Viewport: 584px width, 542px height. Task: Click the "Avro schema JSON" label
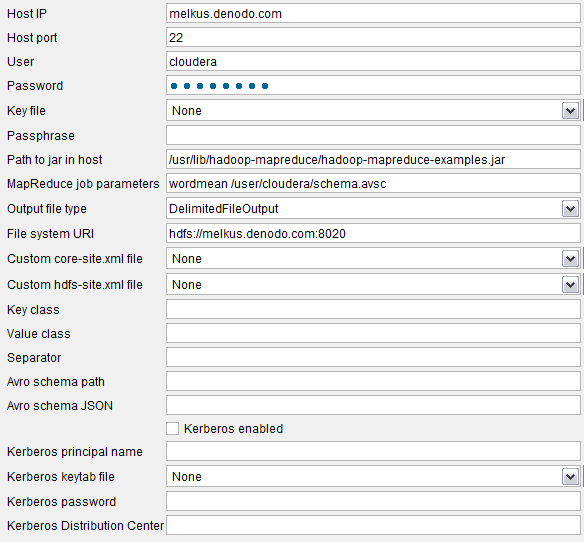tap(60, 405)
